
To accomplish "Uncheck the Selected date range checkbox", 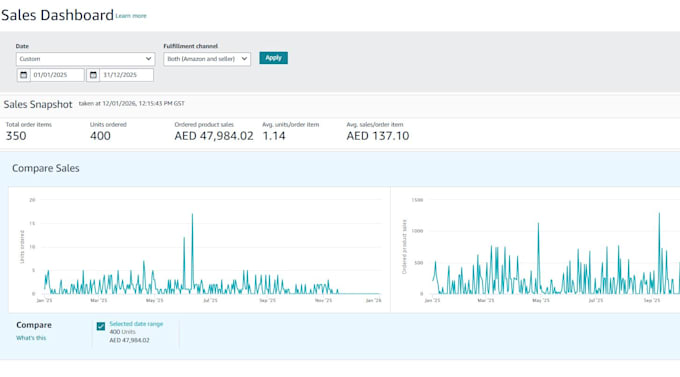I will click(101, 326).
